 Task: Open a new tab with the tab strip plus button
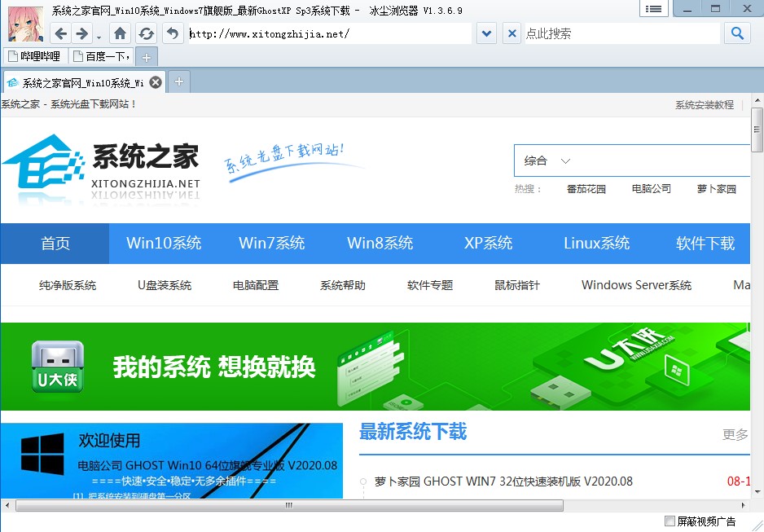[179, 81]
